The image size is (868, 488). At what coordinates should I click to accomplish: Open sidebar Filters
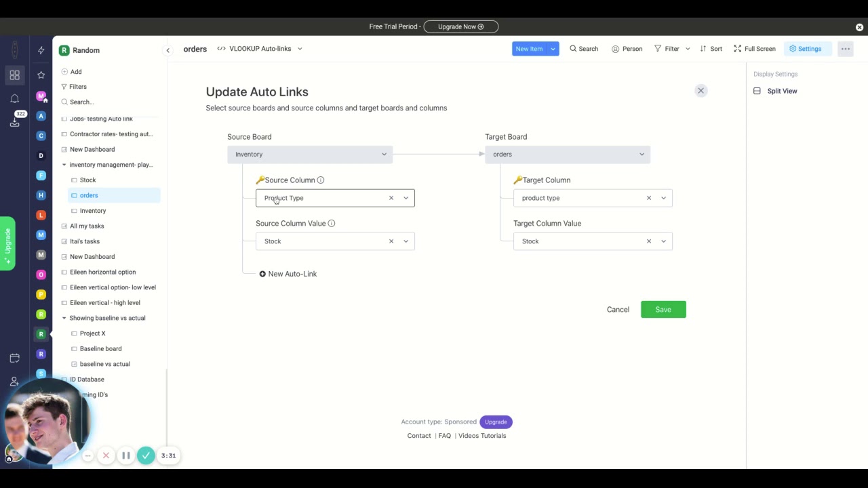tap(73, 87)
